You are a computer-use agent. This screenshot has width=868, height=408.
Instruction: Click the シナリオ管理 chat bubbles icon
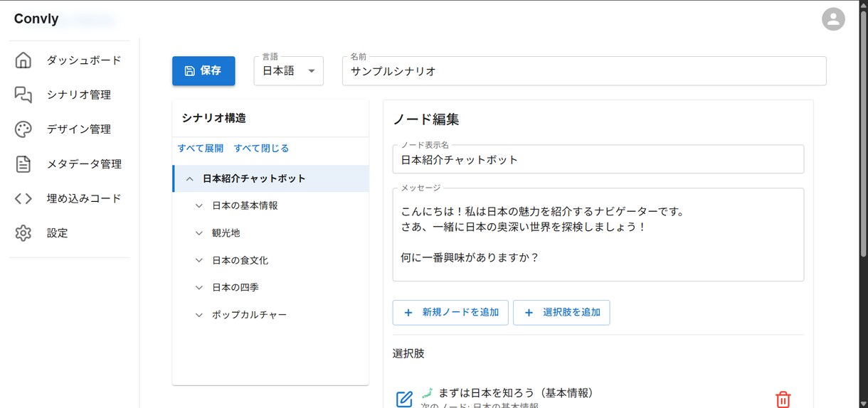[23, 95]
